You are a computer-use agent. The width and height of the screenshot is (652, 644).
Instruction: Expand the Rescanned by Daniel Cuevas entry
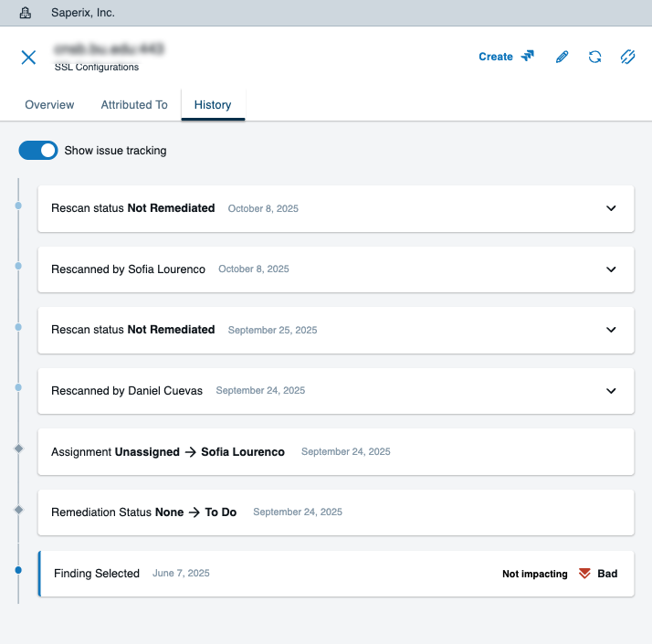[611, 391]
